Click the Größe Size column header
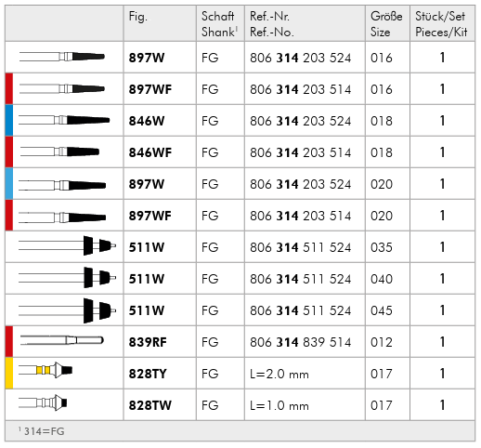 point(387,23)
